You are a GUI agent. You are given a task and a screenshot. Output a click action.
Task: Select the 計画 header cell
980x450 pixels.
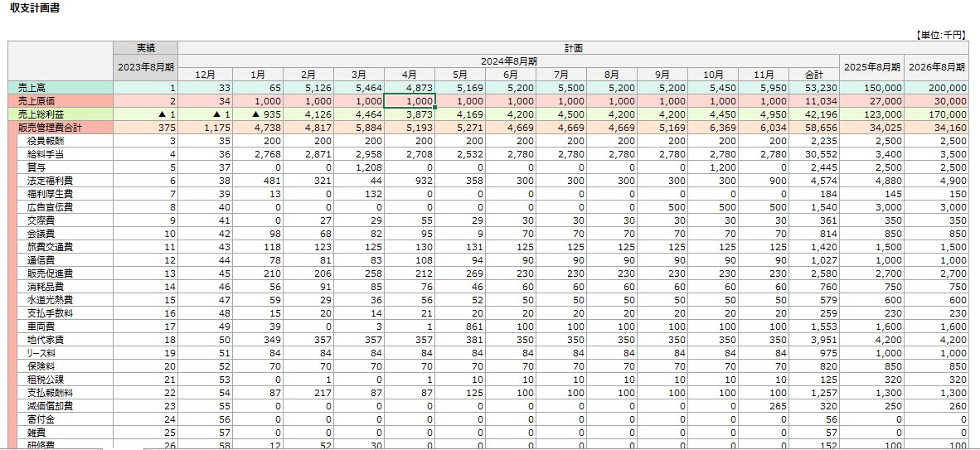pyautogui.click(x=573, y=48)
